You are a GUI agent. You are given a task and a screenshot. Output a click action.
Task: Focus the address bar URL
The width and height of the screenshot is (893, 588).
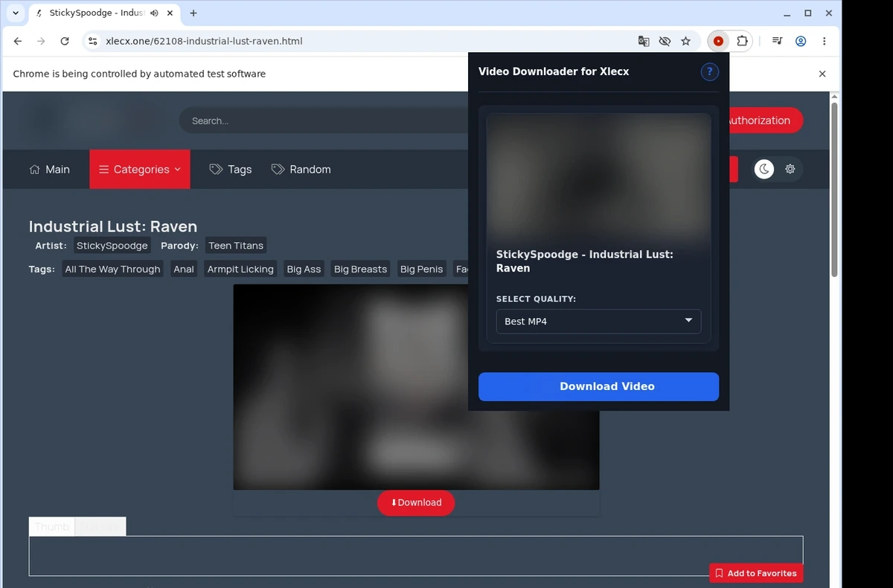coord(204,42)
